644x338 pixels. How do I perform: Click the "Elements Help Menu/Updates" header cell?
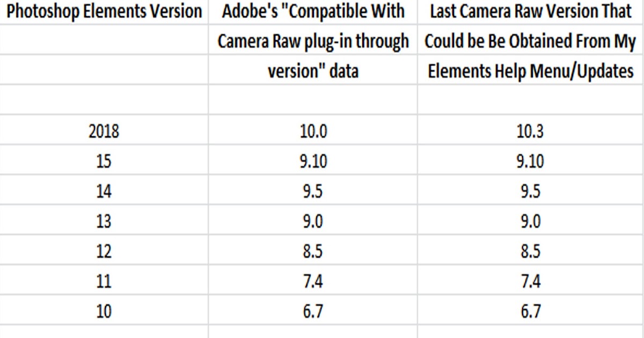point(530,71)
